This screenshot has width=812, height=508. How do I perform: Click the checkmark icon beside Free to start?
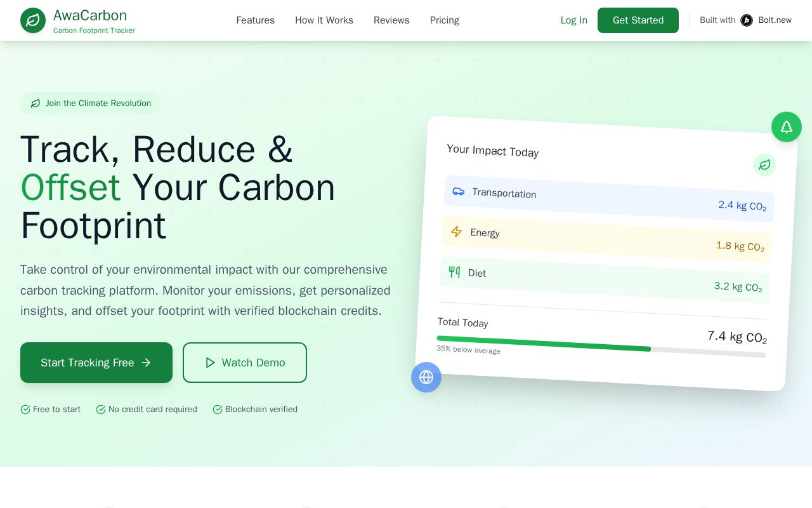tap(25, 410)
